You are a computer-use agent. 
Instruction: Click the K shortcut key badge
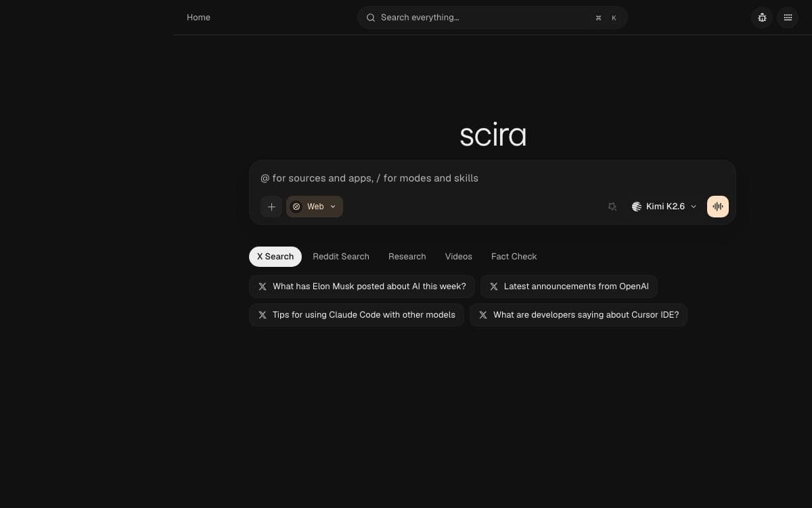(614, 18)
